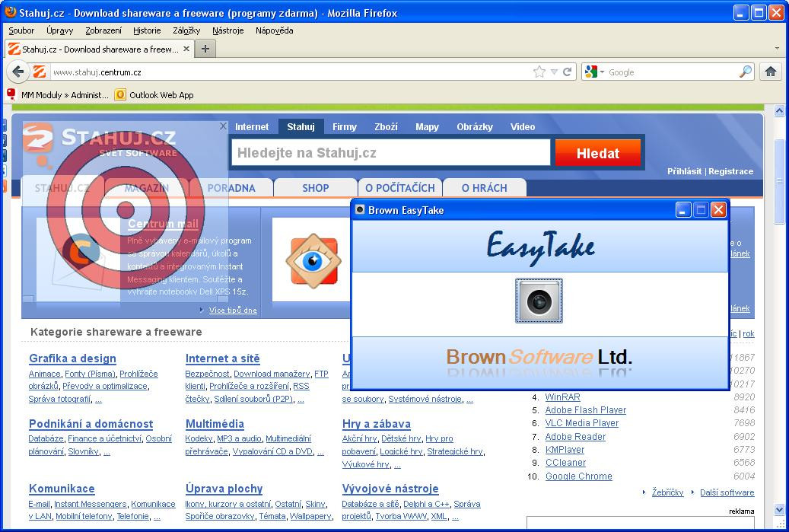Open URL history dropdown arrow
Screen dimensions: 789x532
point(553,72)
